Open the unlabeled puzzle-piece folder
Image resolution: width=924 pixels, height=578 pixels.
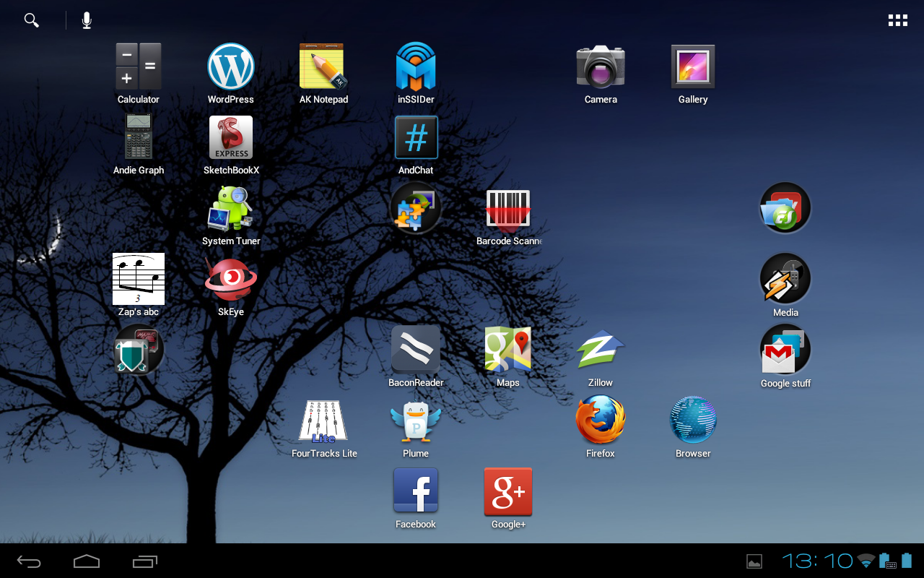[416, 208]
